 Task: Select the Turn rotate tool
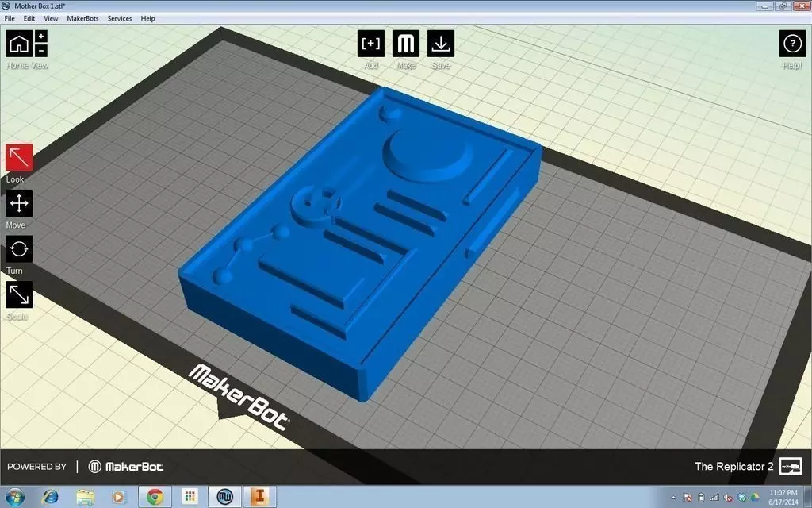pos(19,248)
